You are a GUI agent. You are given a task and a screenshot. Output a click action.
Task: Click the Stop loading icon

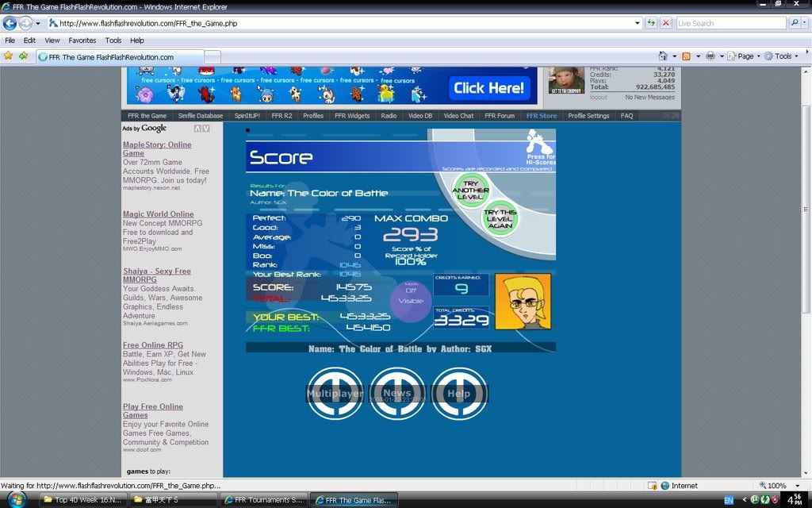pyautogui.click(x=665, y=24)
